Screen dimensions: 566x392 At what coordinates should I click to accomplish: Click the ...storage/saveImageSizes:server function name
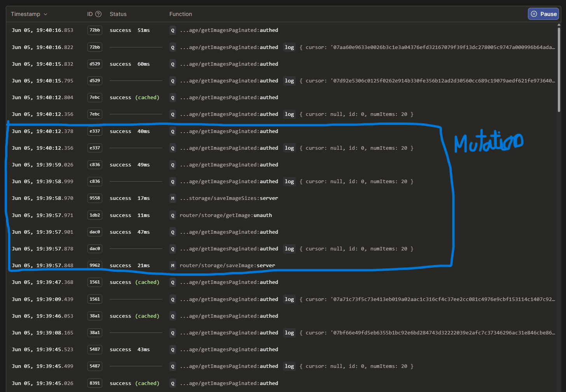229,198
